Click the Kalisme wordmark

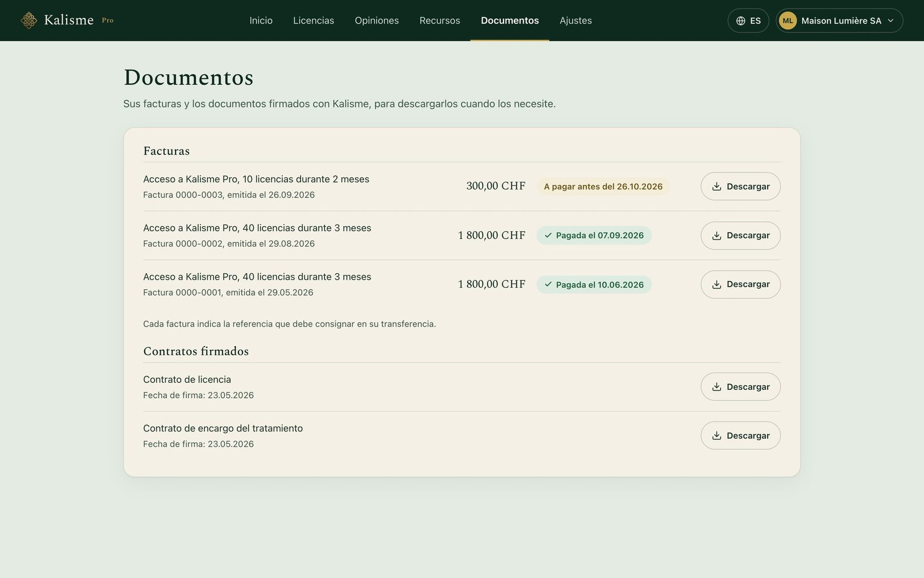pos(69,20)
